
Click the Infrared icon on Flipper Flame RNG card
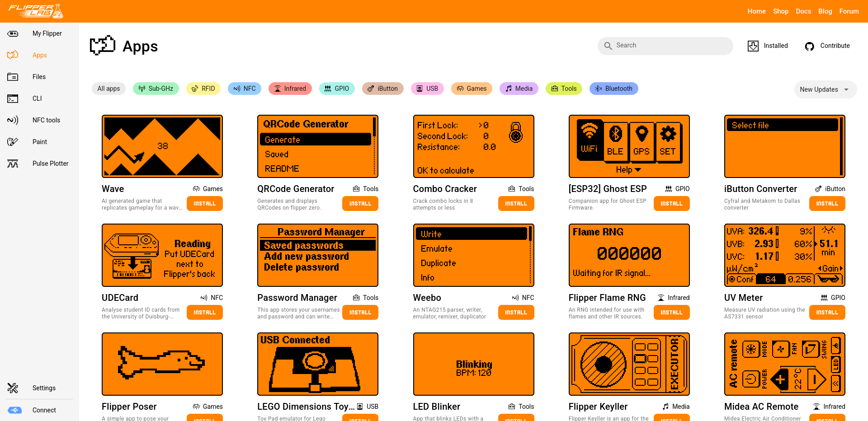point(661,298)
